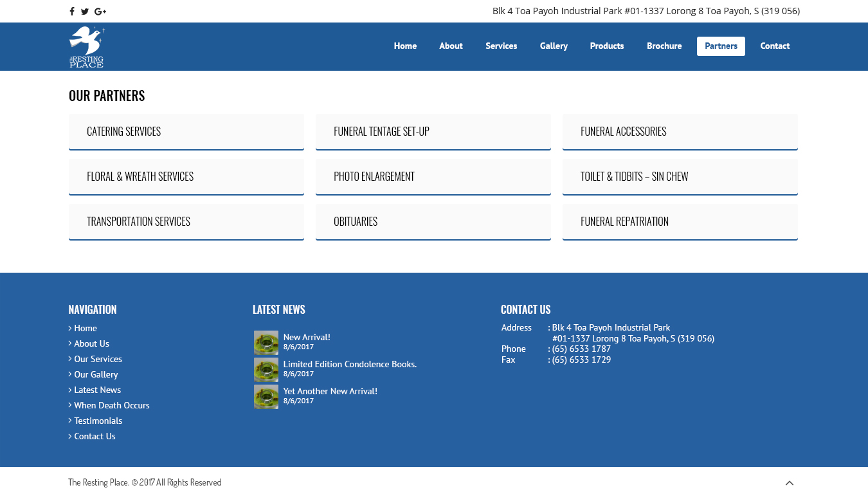
Task: Open the Obituaries accordion panel
Action: tap(433, 222)
